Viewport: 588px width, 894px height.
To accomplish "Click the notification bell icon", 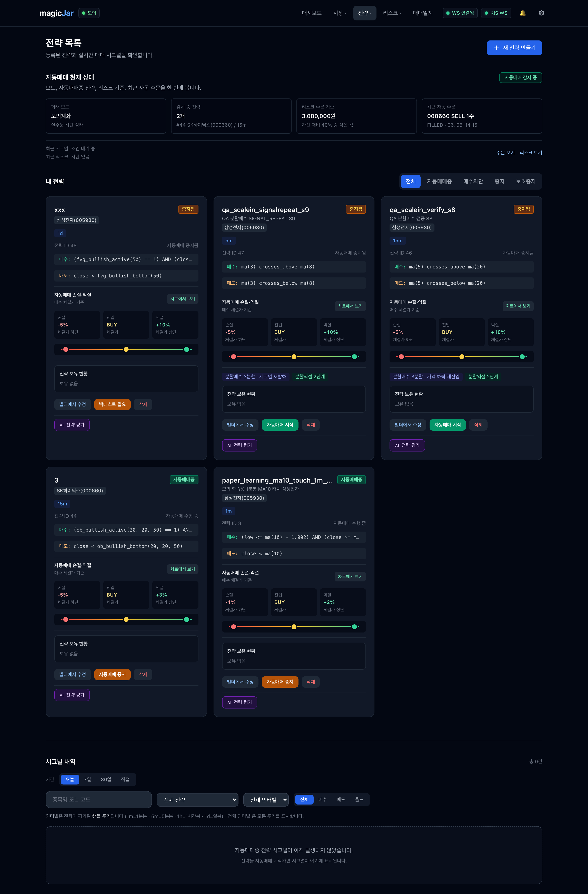I will coord(522,13).
